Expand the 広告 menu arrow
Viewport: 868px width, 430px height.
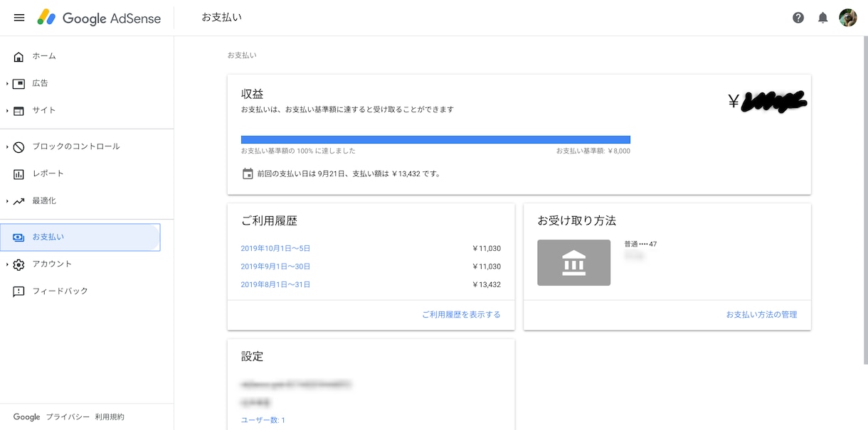(x=7, y=84)
